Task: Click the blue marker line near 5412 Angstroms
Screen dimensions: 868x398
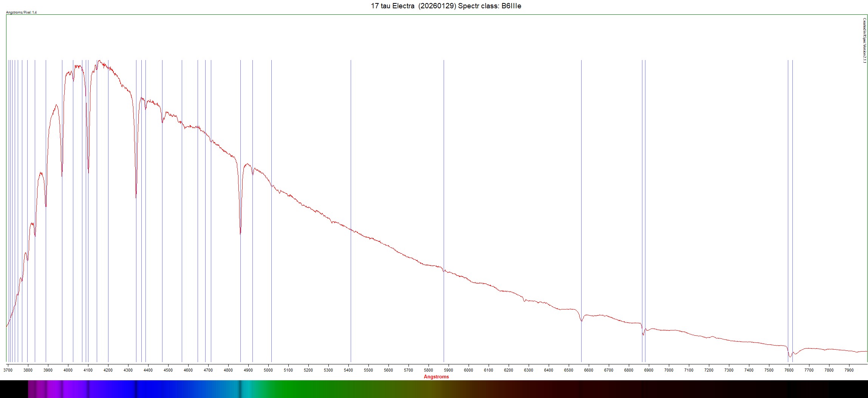Action: coord(351,151)
